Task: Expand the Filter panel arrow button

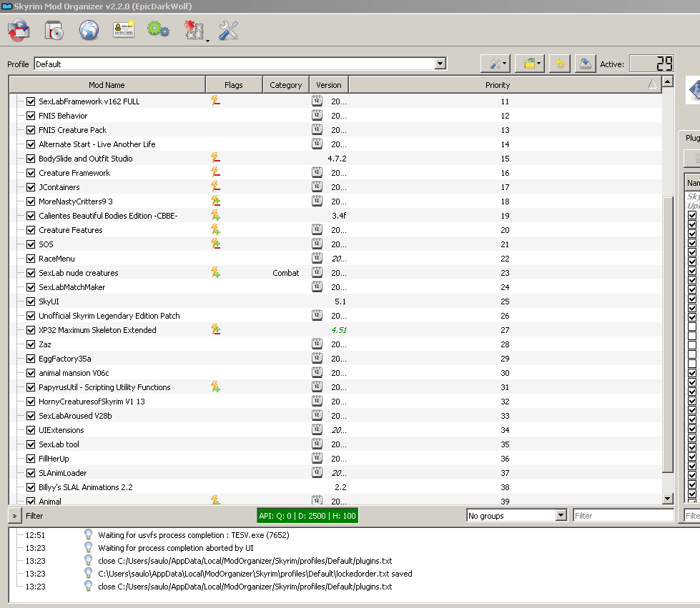Action: (14, 516)
